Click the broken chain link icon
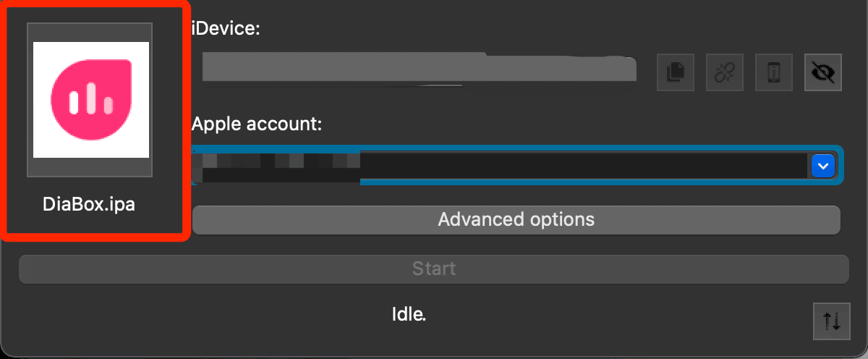 725,72
